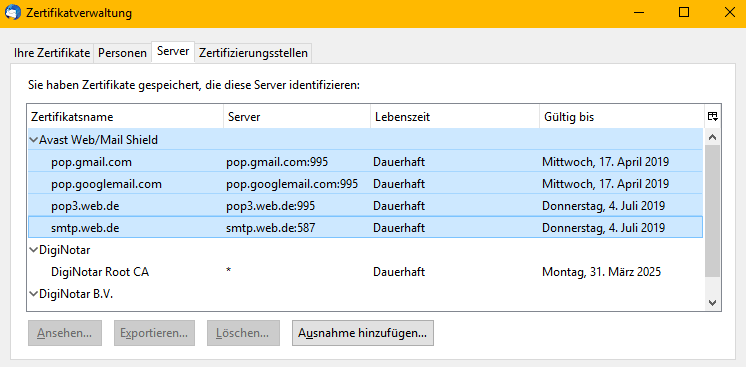Click the Exportieren button
Screen dimensions: 746x367
click(x=154, y=333)
